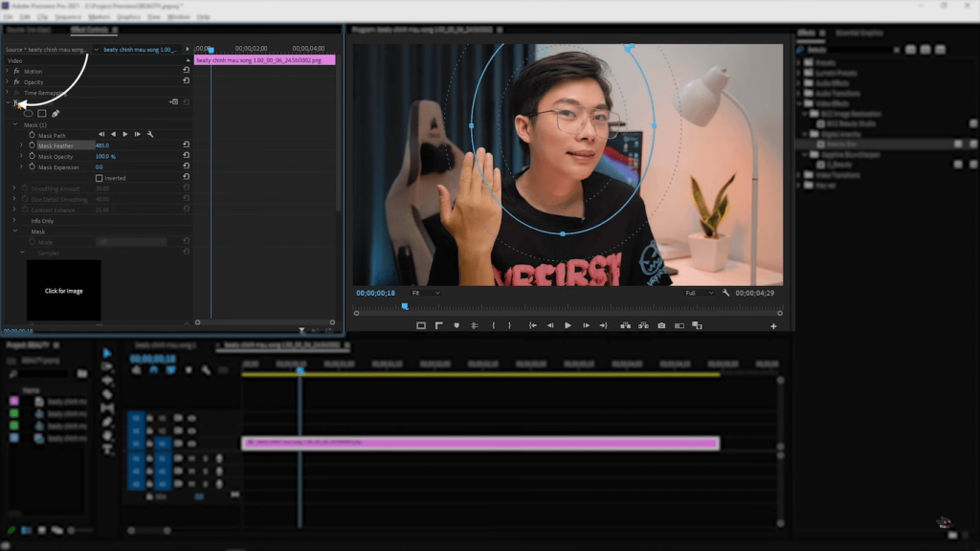The image size is (980, 551).
Task: Select the 4-point polygon mask tool
Action: [x=42, y=114]
